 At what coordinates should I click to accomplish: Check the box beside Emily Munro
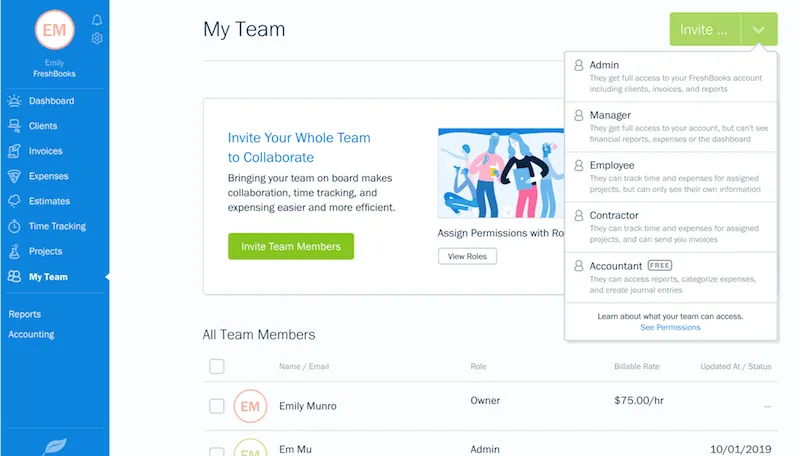coord(217,406)
